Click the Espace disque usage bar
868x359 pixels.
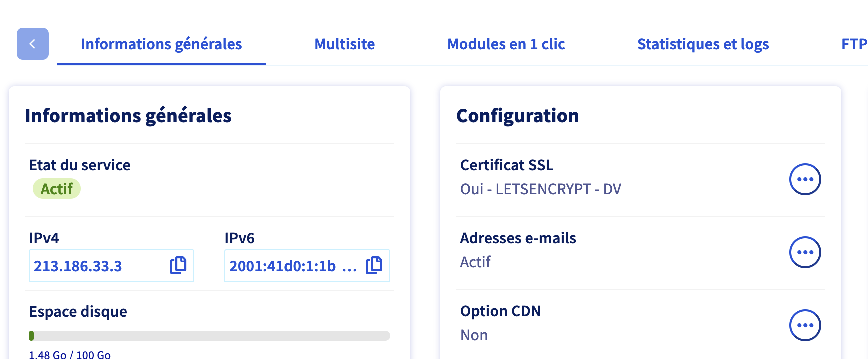click(209, 336)
